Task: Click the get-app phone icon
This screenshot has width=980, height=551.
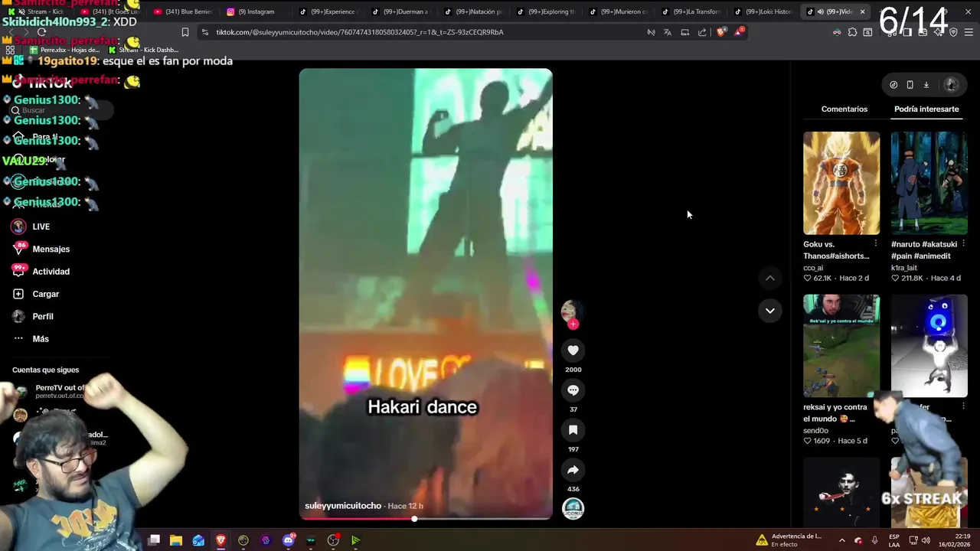Action: click(910, 85)
